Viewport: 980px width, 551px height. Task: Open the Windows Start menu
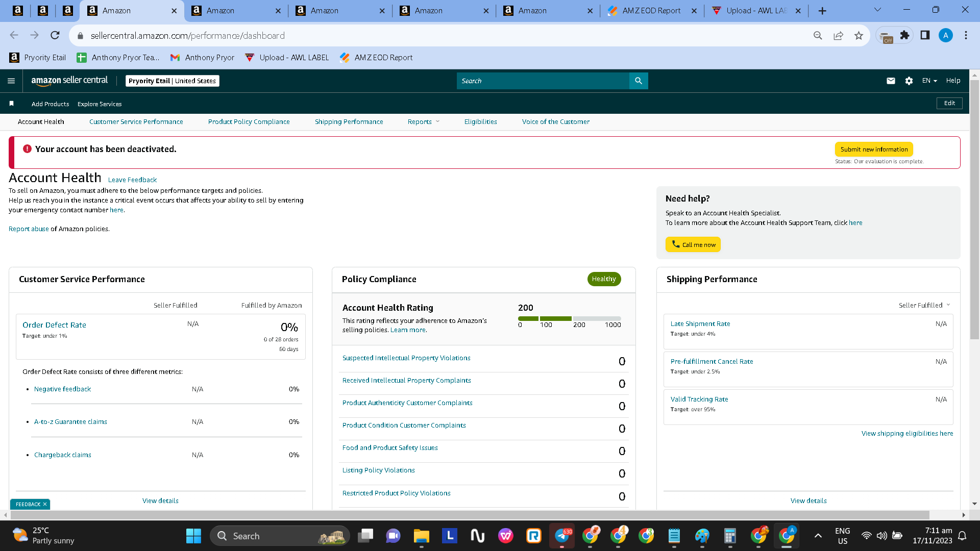coord(193,536)
